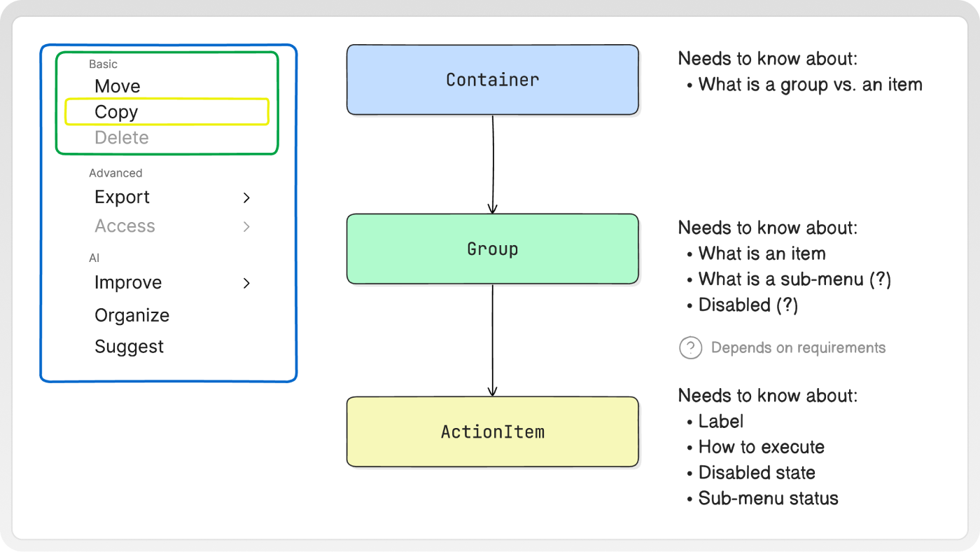Click the question mark circle icon
This screenshot has height=552, width=980.
(690, 347)
